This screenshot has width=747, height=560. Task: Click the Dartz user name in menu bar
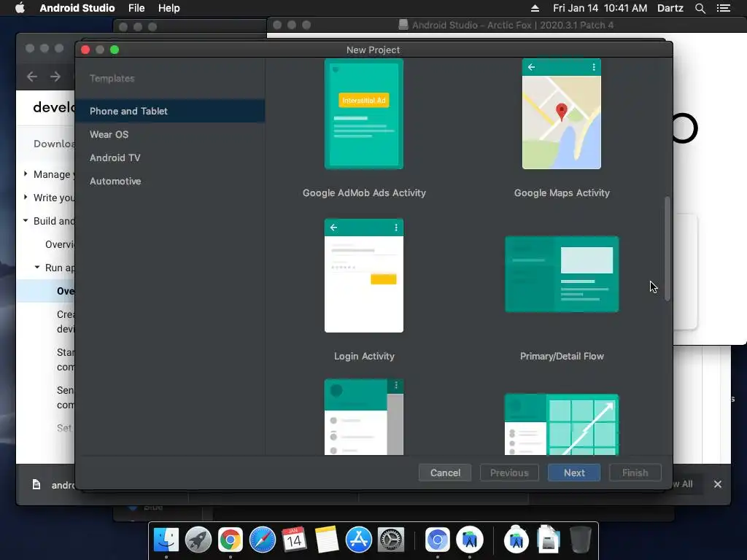point(670,8)
